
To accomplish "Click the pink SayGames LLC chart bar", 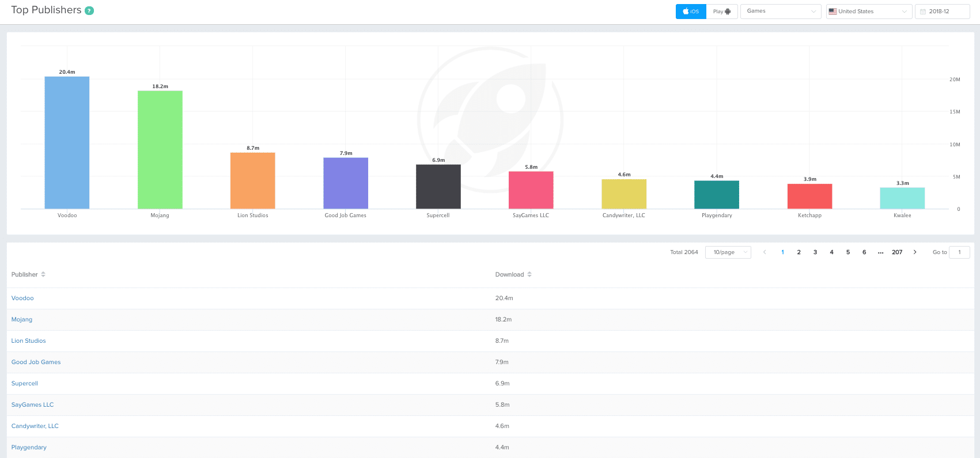I will coord(531,190).
